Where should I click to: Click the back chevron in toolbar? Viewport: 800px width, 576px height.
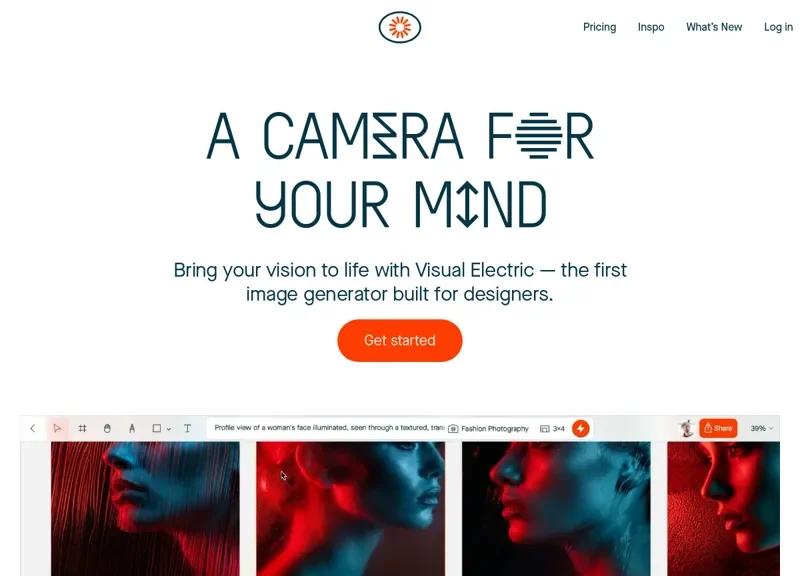33,429
